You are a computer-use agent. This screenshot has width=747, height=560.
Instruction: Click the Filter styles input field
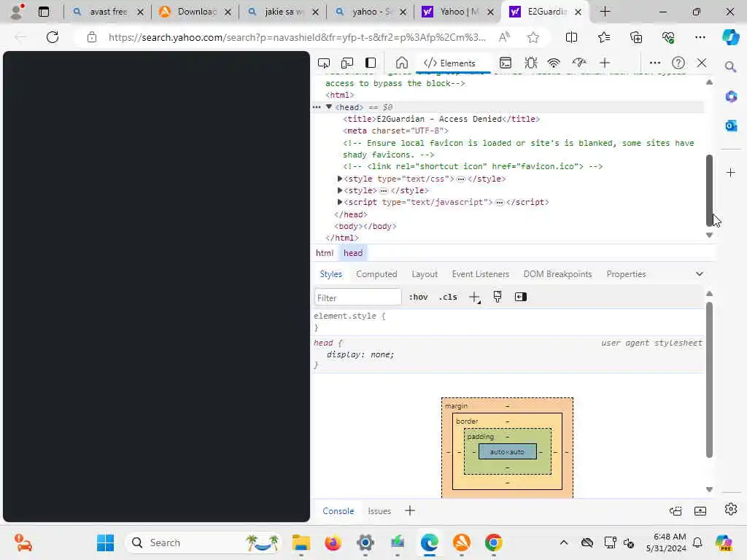tap(357, 297)
